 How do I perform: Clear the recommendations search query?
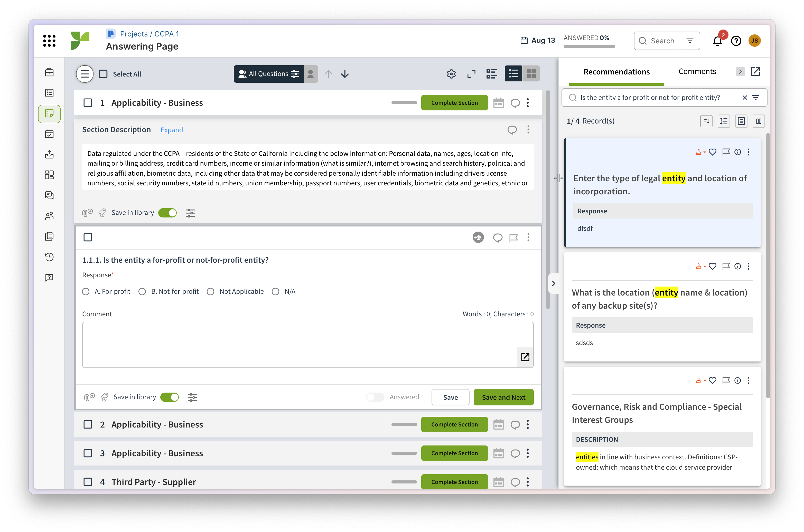745,98
